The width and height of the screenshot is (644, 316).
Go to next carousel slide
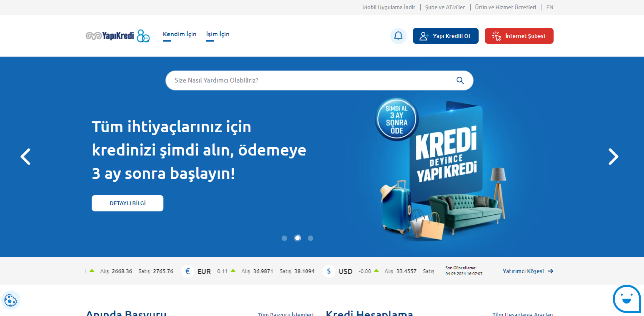[x=613, y=157]
